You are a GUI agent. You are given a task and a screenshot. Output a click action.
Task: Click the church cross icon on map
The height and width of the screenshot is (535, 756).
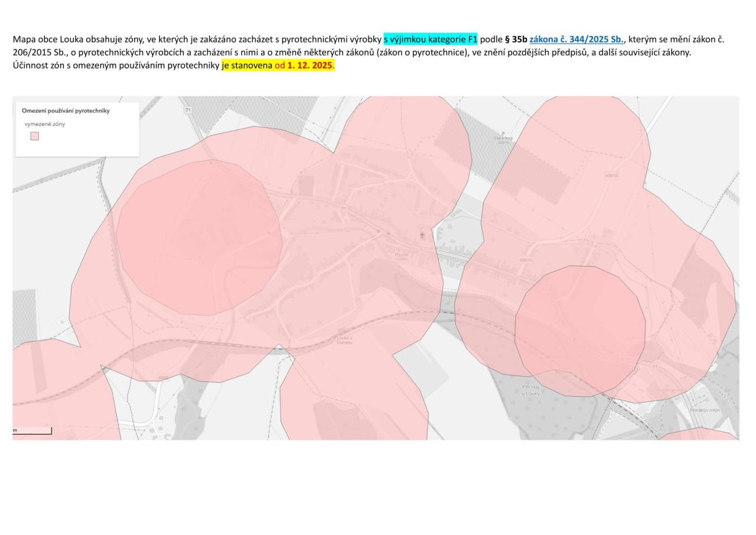tap(422, 235)
